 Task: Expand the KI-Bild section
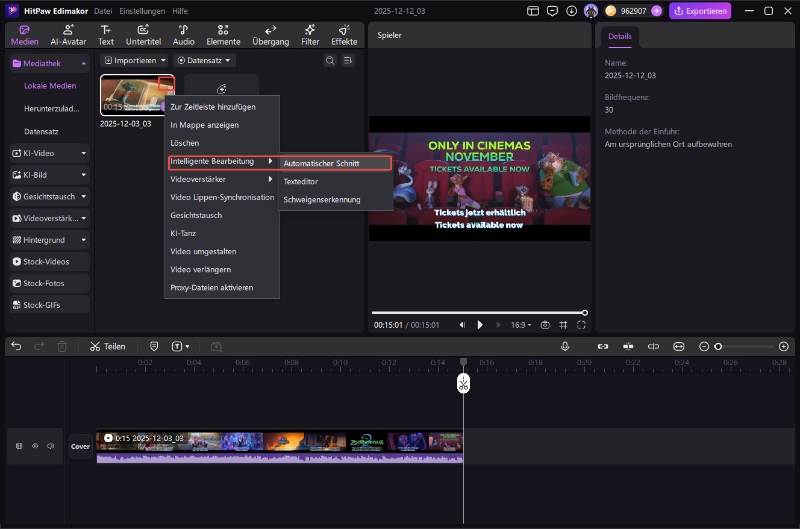click(x=84, y=175)
